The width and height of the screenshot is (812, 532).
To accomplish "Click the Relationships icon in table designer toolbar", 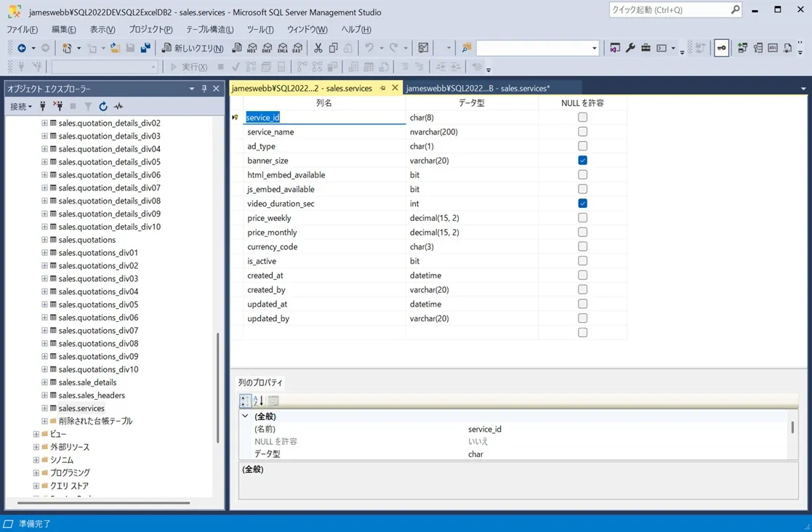I will 742,48.
